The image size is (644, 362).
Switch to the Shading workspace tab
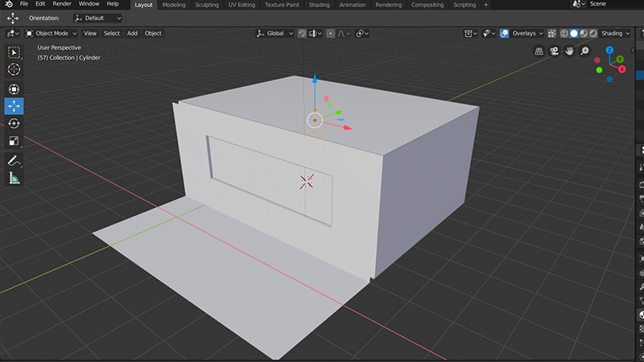coord(319,5)
